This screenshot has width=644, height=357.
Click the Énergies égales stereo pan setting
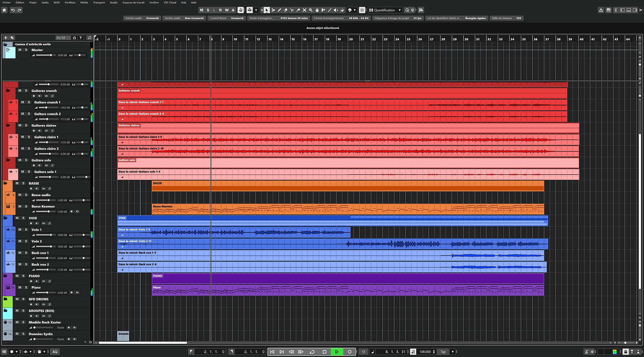click(475, 18)
